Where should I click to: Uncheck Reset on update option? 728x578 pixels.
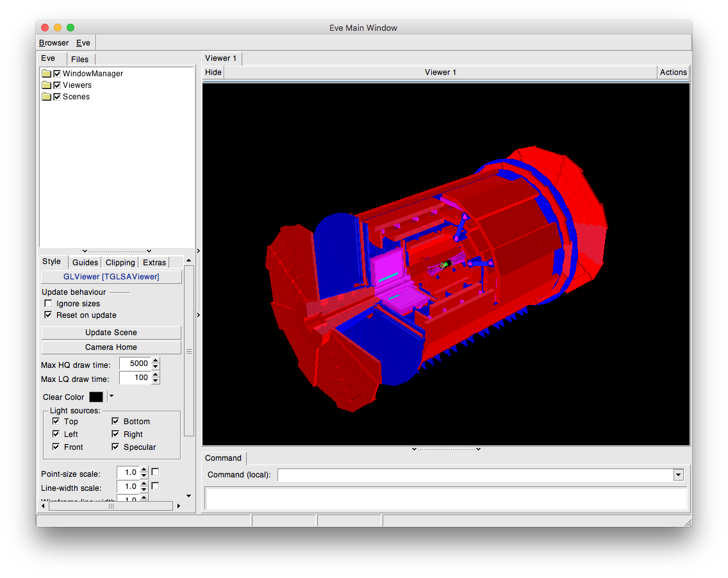point(48,315)
